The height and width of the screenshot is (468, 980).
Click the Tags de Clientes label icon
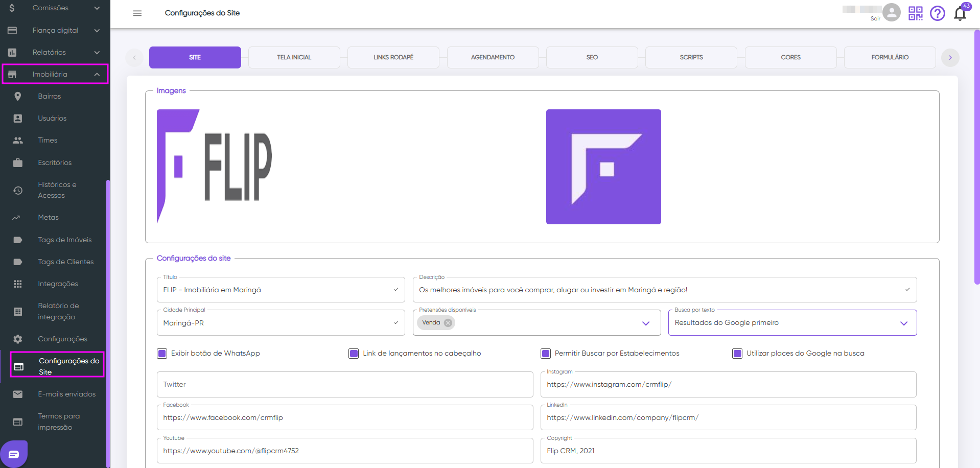pos(18,262)
